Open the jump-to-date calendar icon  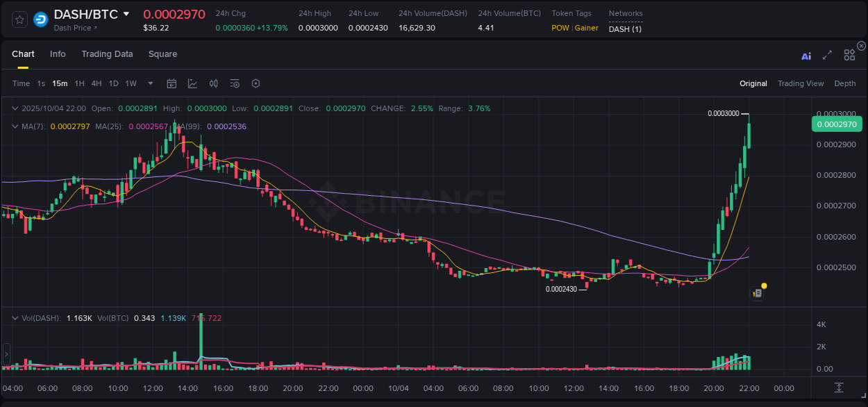tap(172, 83)
